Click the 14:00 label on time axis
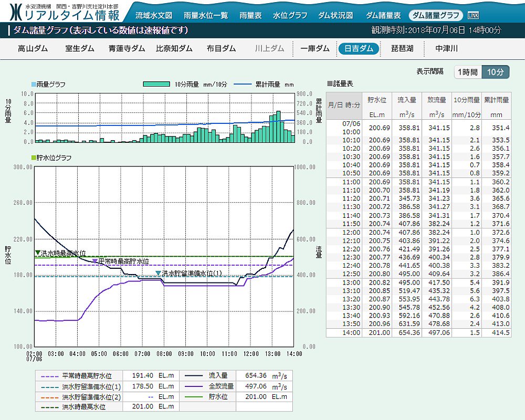This screenshot has height=420, width=525. click(295, 354)
